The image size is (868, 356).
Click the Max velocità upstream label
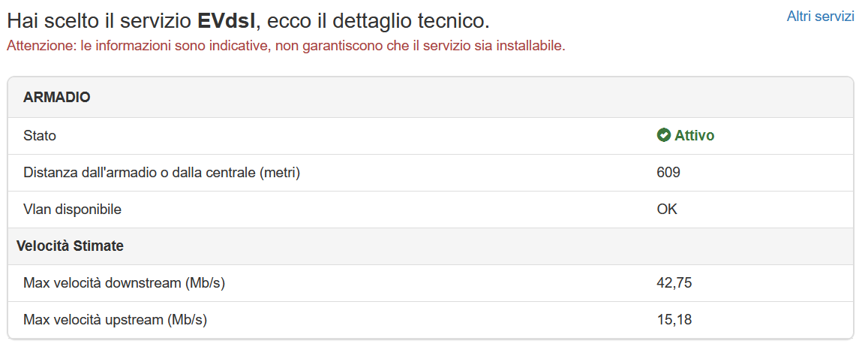[115, 320]
